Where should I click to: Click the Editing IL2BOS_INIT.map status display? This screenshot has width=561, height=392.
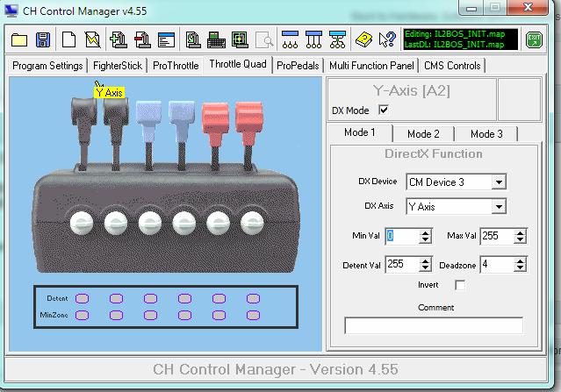460,39
